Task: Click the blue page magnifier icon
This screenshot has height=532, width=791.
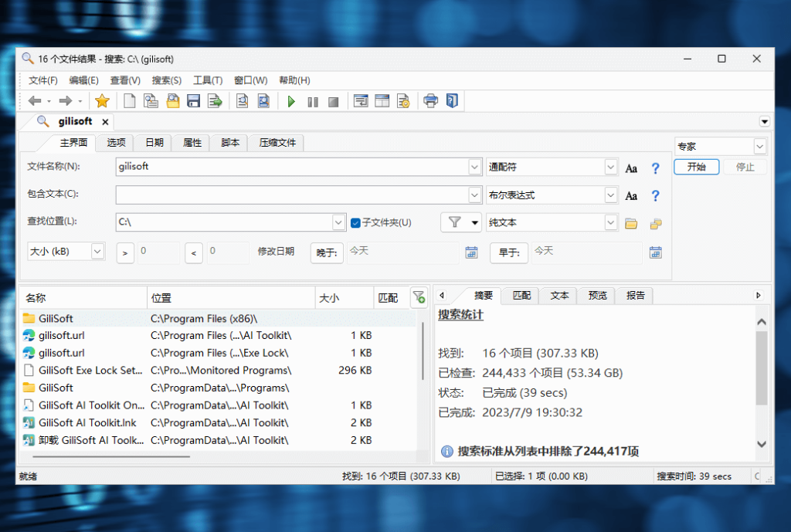Action: (x=264, y=101)
